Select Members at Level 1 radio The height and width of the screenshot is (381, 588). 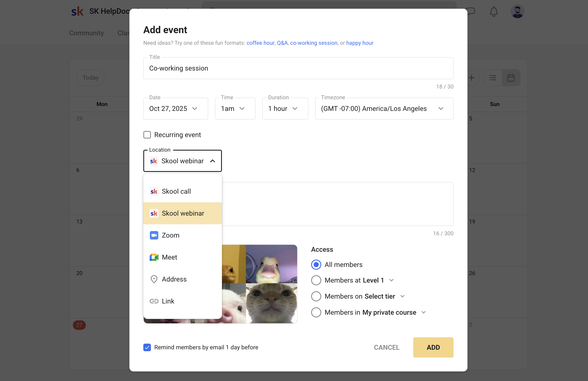pos(316,280)
